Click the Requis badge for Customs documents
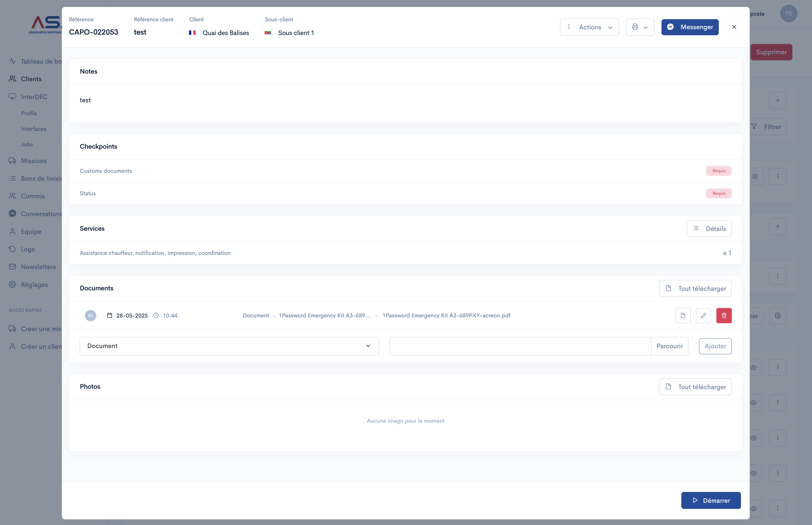812x525 pixels. click(719, 171)
